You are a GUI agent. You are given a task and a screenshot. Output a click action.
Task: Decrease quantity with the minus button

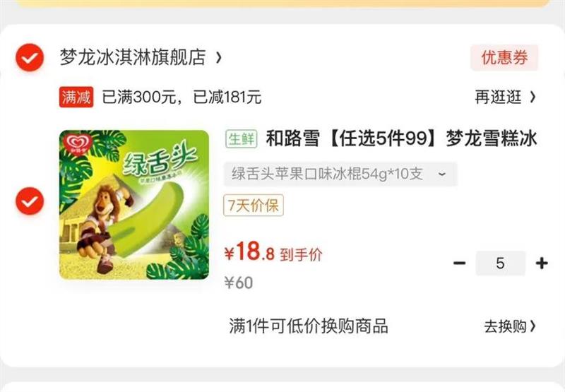tap(460, 263)
